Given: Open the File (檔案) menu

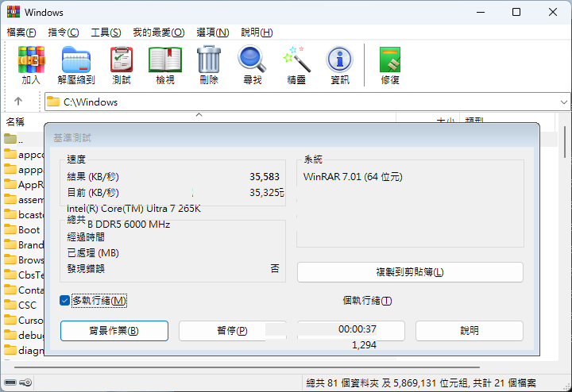Looking at the screenshot, I should pyautogui.click(x=21, y=33).
